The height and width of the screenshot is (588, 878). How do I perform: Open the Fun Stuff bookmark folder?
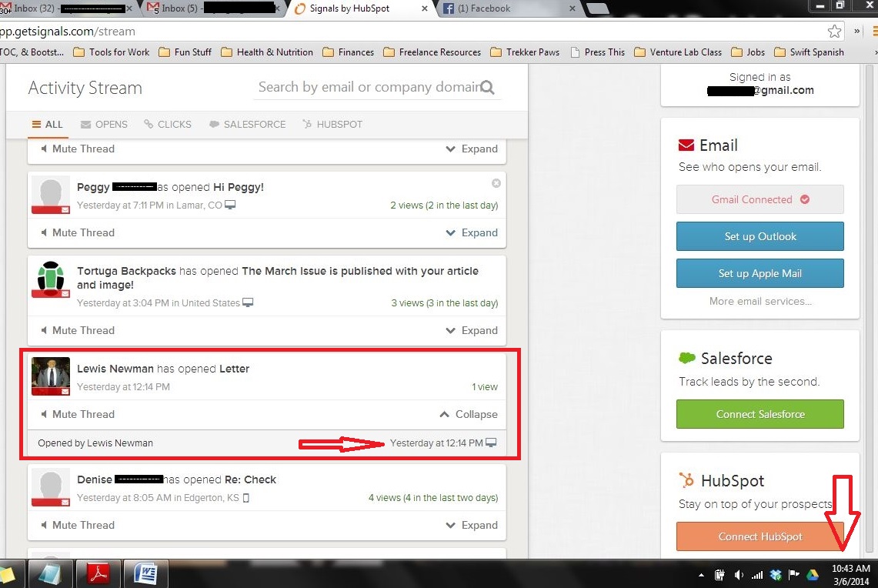click(185, 52)
